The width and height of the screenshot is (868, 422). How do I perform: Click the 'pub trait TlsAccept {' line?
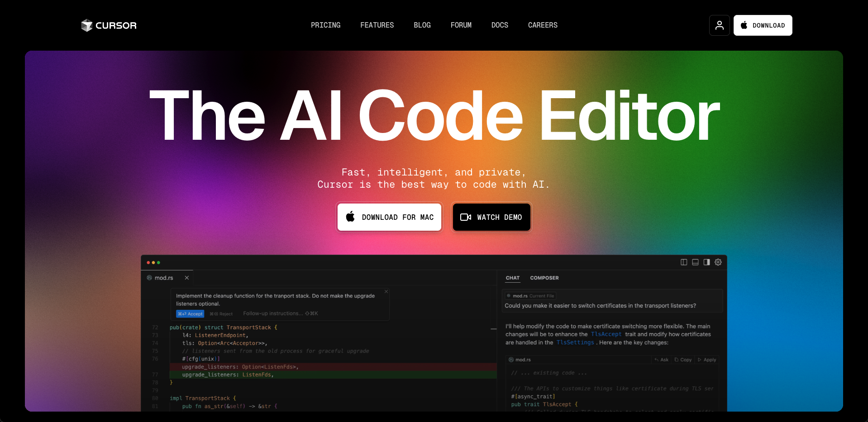click(x=544, y=404)
